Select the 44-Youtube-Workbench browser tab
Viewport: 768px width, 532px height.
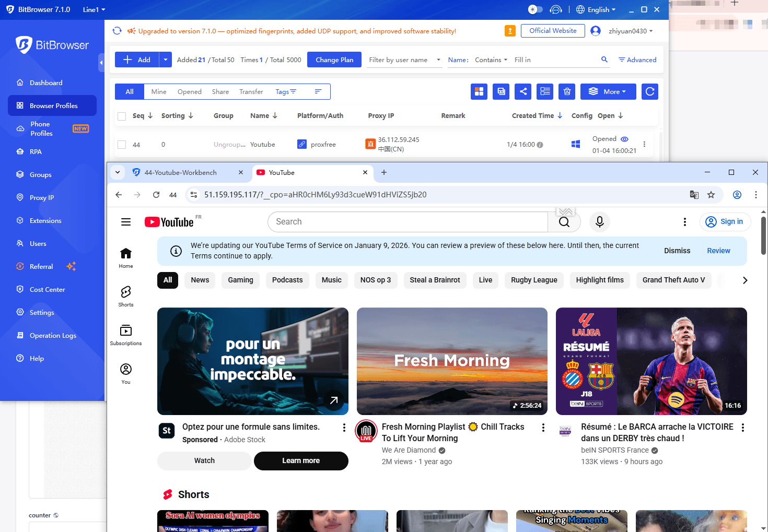point(183,172)
